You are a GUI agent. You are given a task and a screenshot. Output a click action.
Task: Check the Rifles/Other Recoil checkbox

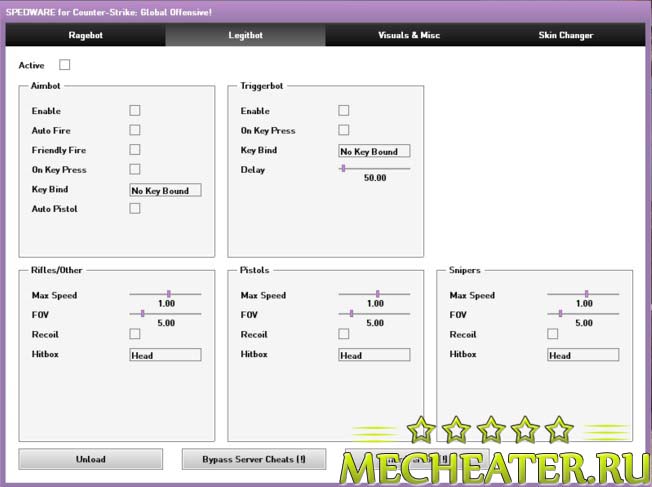(135, 334)
